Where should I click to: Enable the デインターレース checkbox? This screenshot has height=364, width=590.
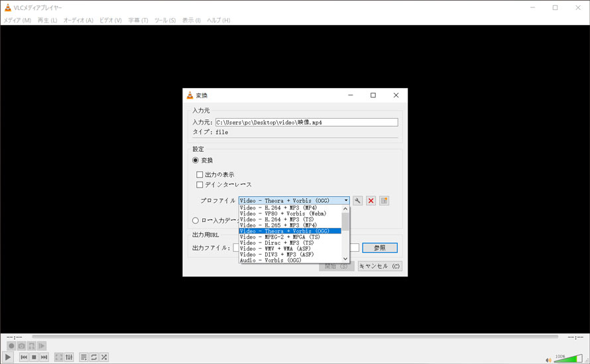pyautogui.click(x=200, y=185)
